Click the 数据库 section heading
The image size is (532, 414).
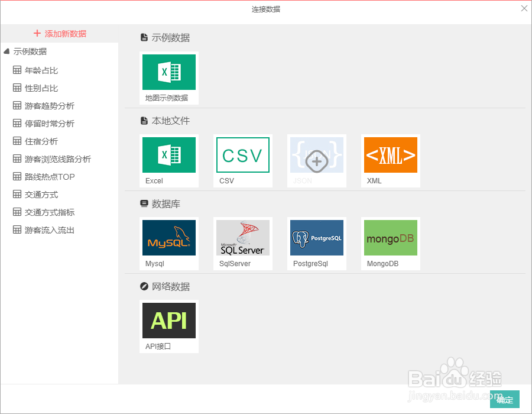coord(160,203)
